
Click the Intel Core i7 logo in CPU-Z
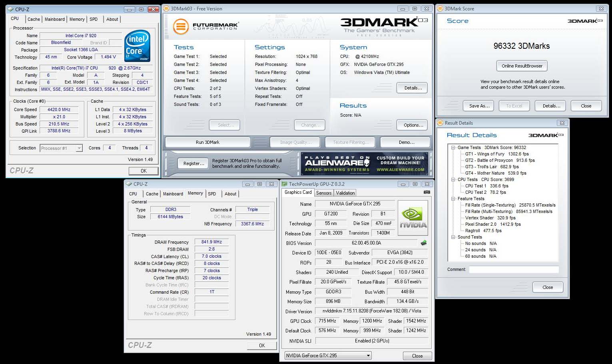point(137,45)
